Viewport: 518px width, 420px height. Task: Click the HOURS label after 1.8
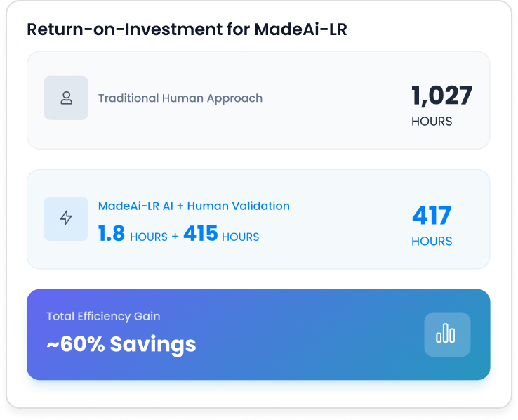[x=149, y=237]
